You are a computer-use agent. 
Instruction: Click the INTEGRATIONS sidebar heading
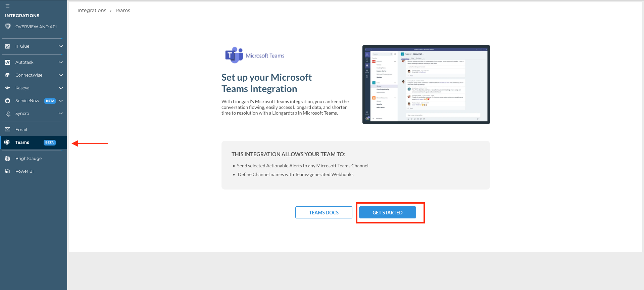click(x=22, y=16)
